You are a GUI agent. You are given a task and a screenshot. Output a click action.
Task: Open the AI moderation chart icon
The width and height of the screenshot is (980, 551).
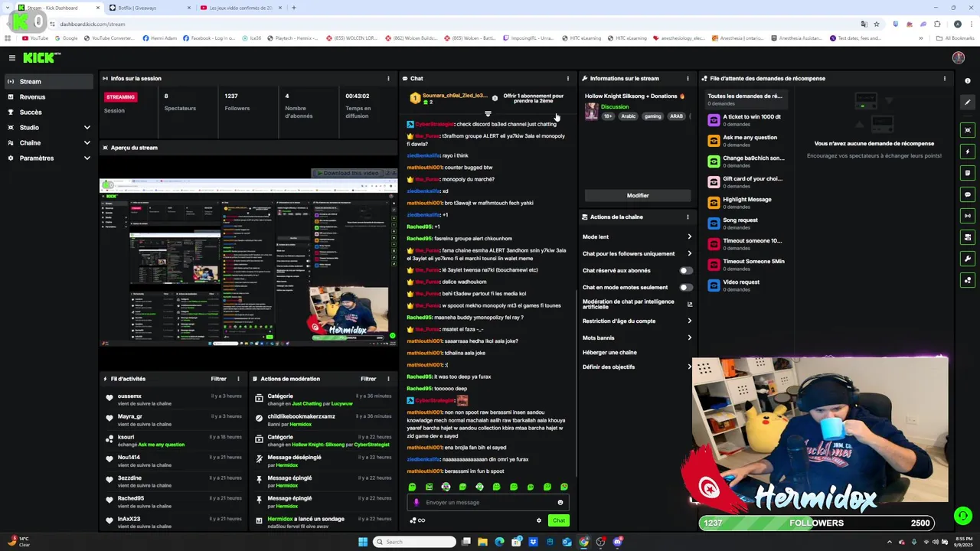tap(689, 304)
